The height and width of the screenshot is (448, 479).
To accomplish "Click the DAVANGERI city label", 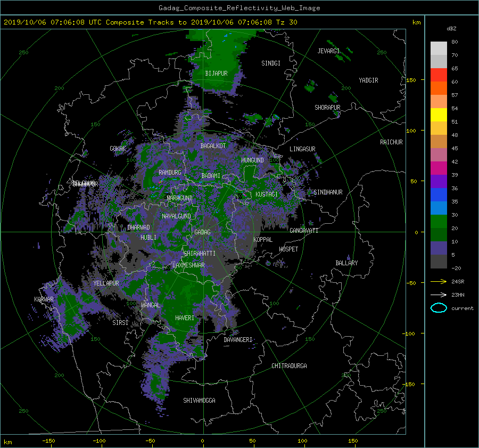I will (238, 340).
